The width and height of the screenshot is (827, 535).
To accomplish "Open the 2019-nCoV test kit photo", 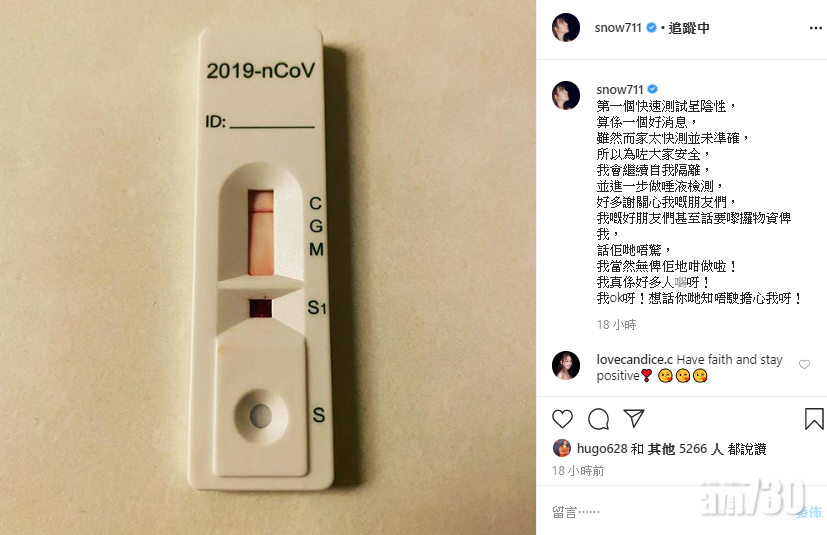I will 268,268.
